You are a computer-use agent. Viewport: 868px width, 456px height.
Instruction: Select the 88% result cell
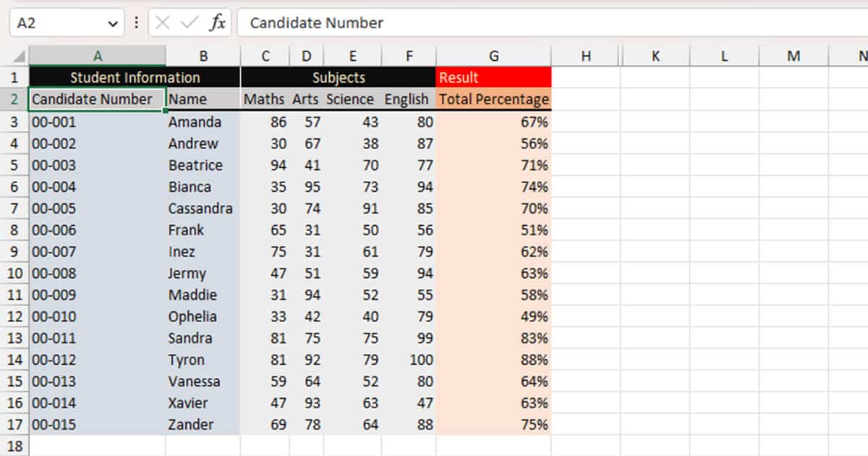point(493,360)
